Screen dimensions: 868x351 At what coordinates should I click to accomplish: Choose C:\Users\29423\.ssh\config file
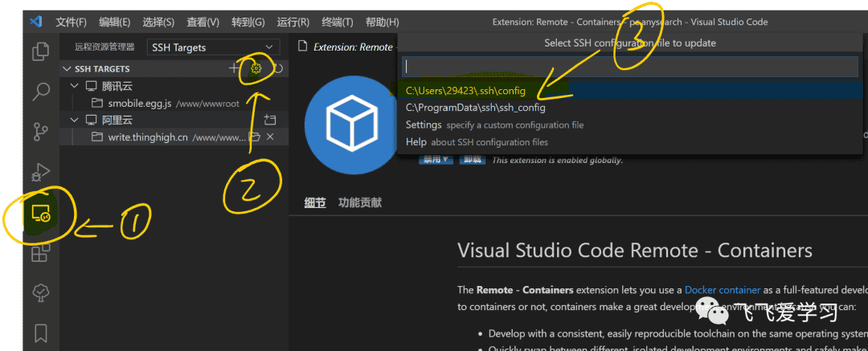pos(630,91)
